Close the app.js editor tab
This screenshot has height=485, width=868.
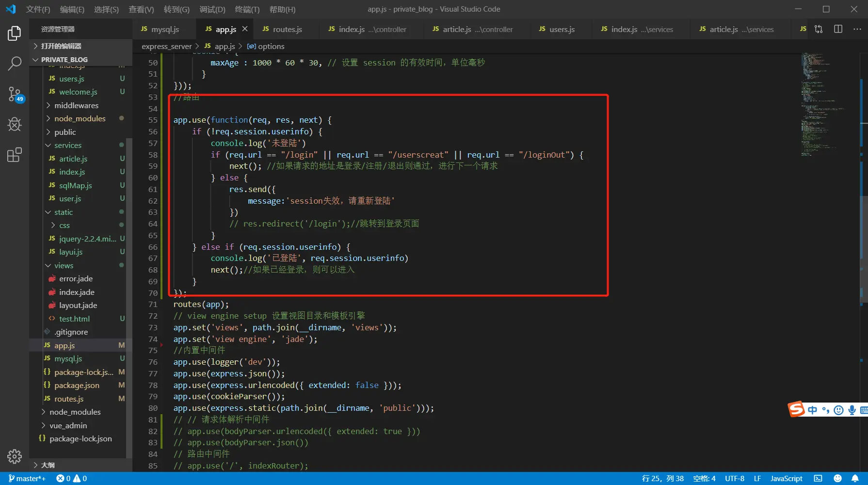click(x=245, y=29)
